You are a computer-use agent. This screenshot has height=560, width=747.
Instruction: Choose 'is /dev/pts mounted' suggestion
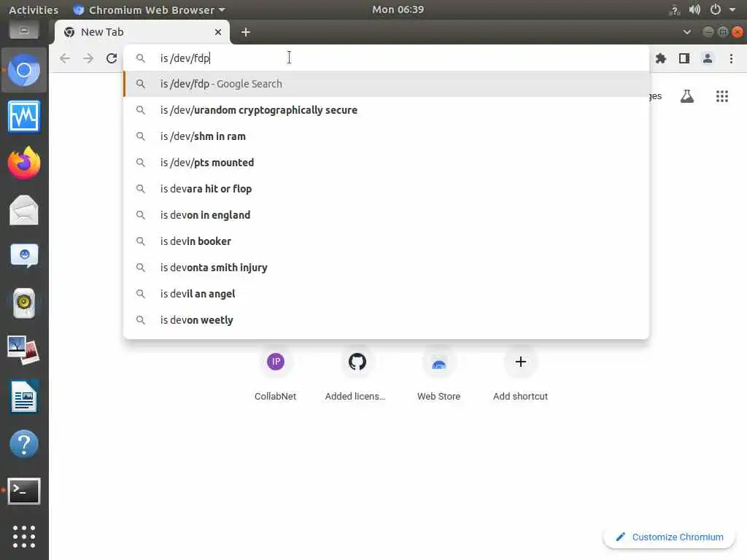(x=387, y=163)
